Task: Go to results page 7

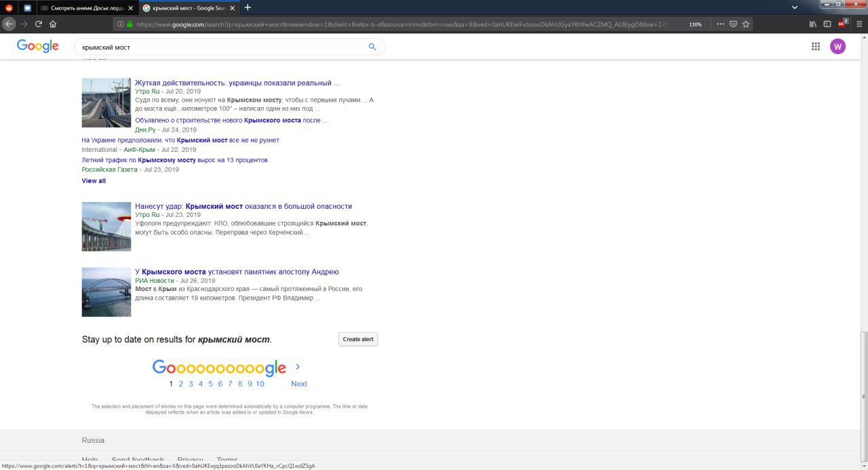Action: coord(230,384)
